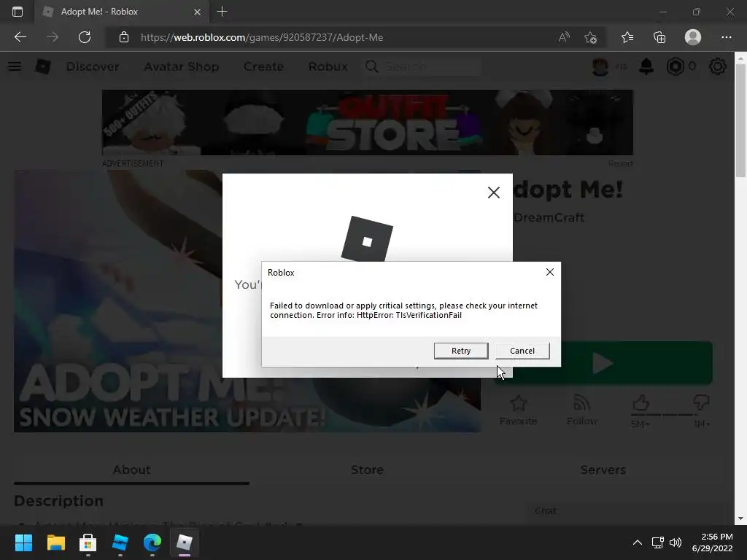Open the Robux page
The image size is (747, 560).
(x=328, y=66)
